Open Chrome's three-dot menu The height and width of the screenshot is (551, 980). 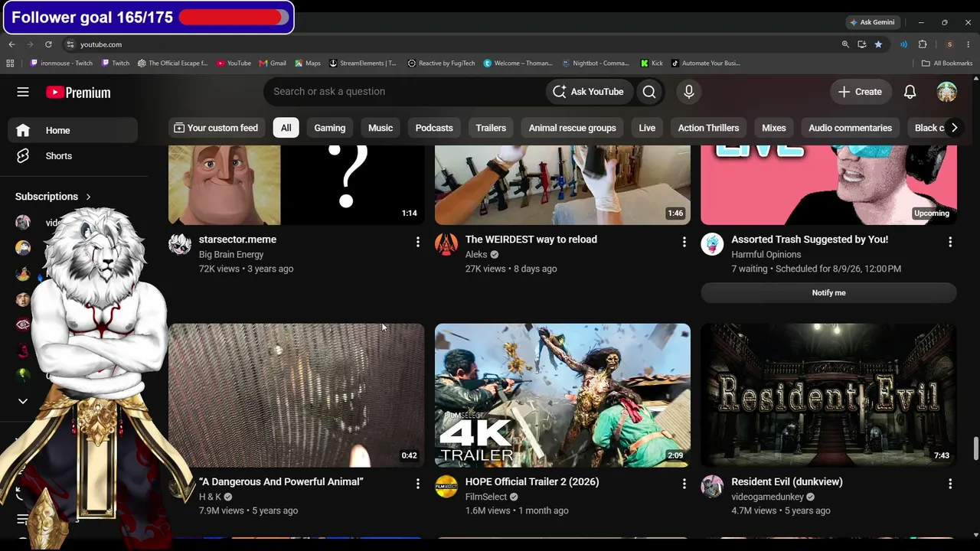coord(969,44)
